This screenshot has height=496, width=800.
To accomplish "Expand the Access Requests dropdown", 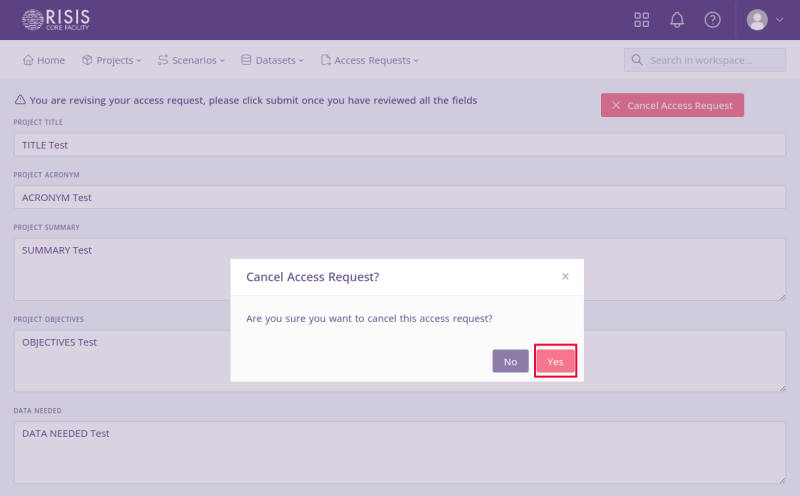I will 370,61.
